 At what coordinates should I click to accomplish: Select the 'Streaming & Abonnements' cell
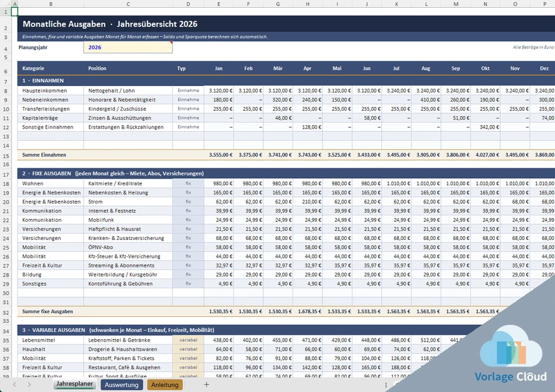(128, 265)
